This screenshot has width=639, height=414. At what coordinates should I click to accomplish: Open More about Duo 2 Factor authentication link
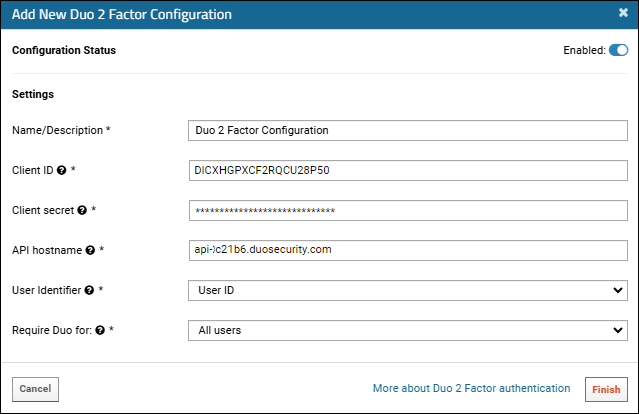click(x=472, y=388)
